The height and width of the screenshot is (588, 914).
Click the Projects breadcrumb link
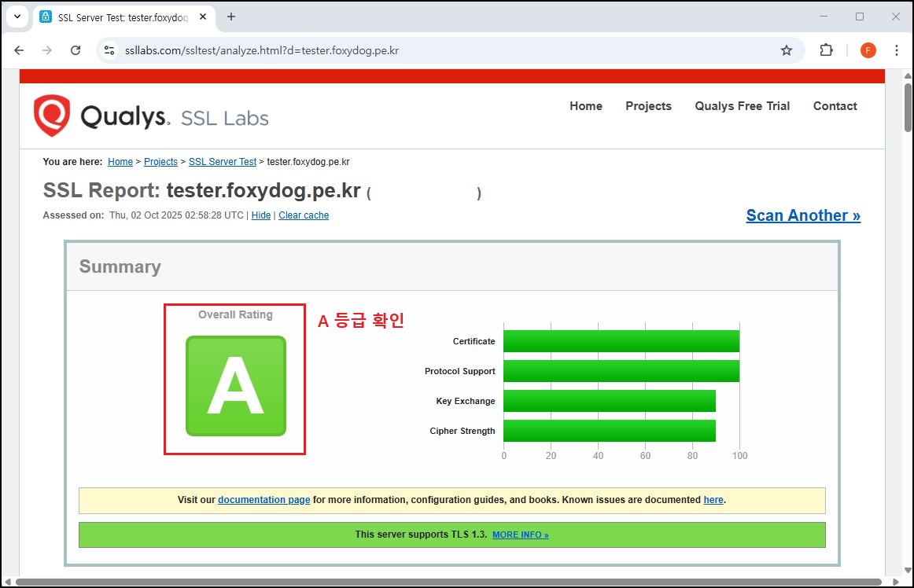[x=160, y=162]
